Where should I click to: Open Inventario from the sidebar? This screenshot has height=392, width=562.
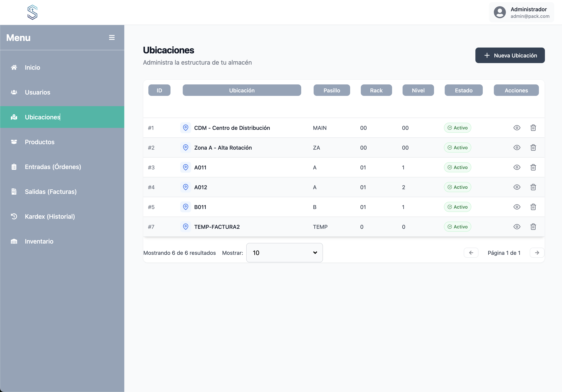coord(39,241)
